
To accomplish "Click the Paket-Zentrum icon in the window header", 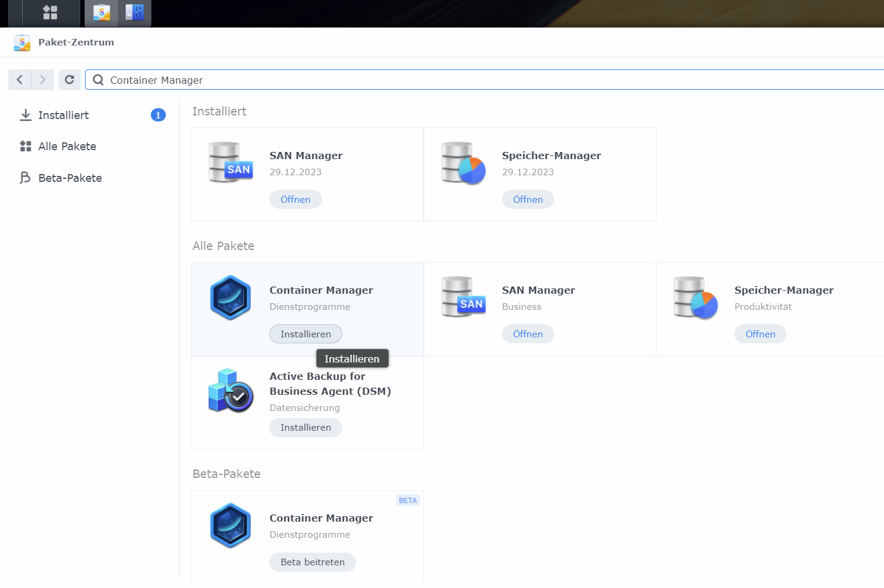I will pos(22,42).
